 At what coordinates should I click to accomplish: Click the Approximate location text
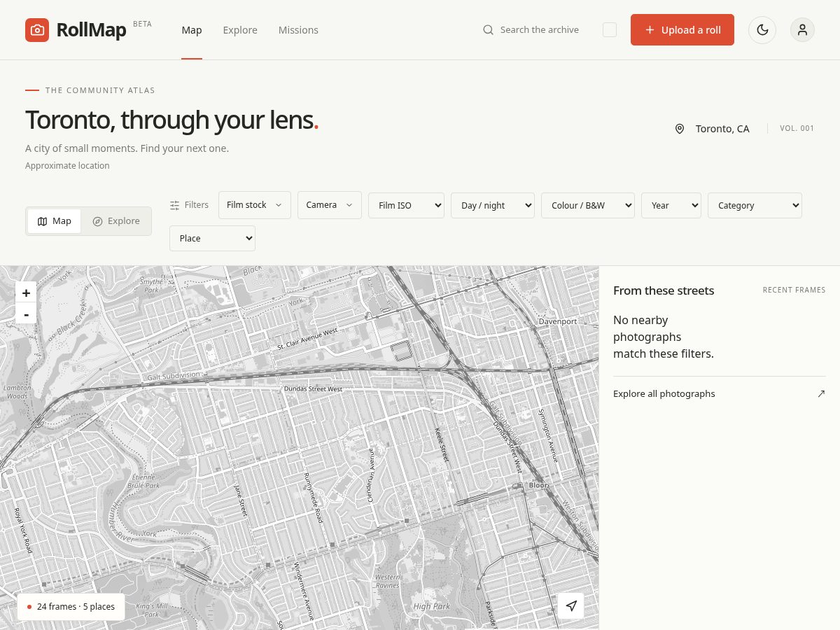click(x=67, y=166)
